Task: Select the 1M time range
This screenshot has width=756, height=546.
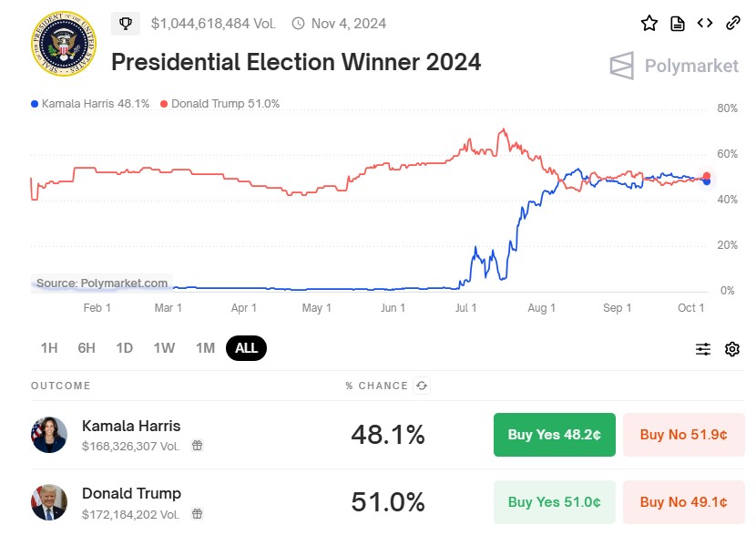Action: coord(205,348)
